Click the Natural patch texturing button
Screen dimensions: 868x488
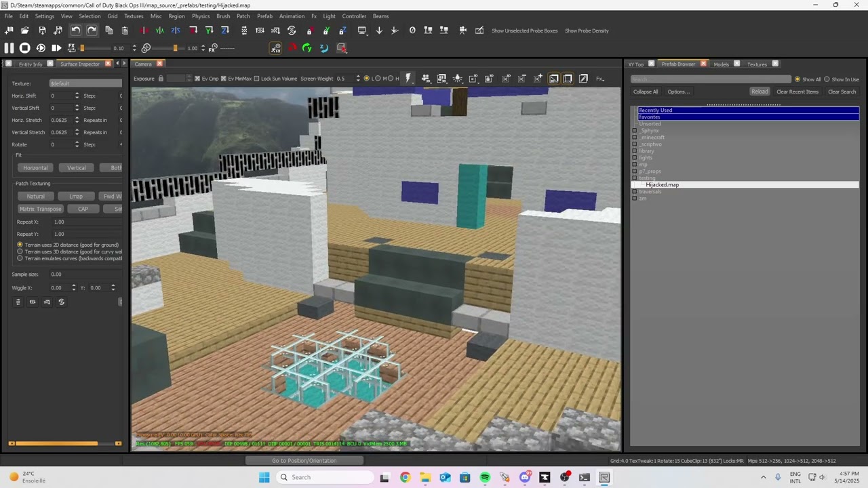pos(35,197)
